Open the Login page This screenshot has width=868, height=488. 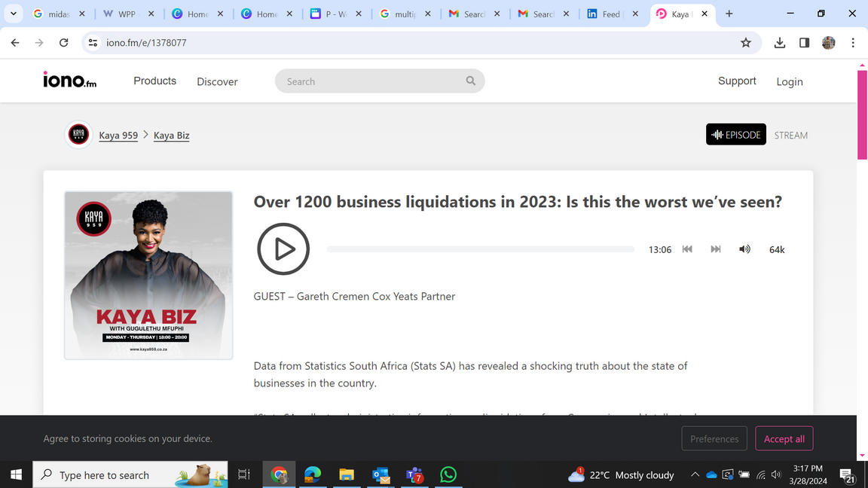(790, 81)
